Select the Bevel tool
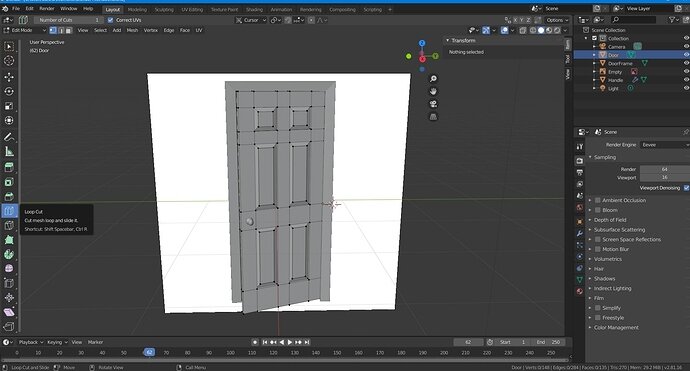This screenshot has height=371, width=690. pyautogui.click(x=9, y=196)
